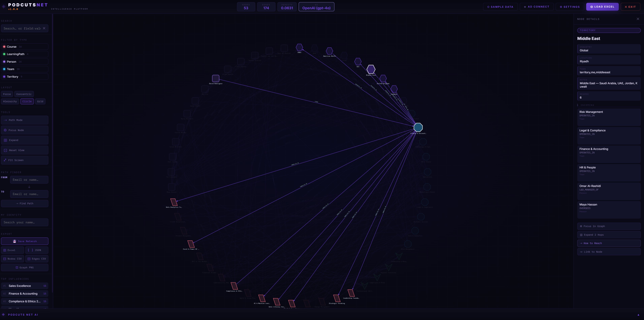Select the Strategic Thinking course node

337,298
